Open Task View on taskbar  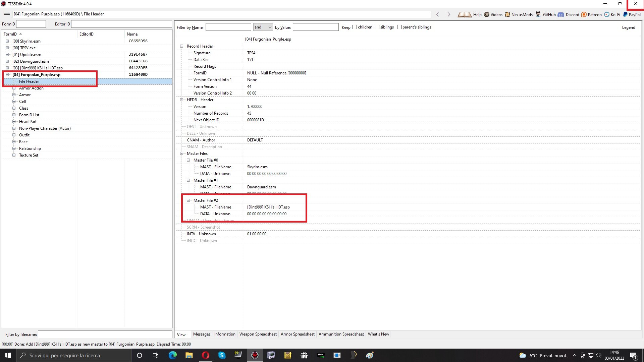(155, 355)
